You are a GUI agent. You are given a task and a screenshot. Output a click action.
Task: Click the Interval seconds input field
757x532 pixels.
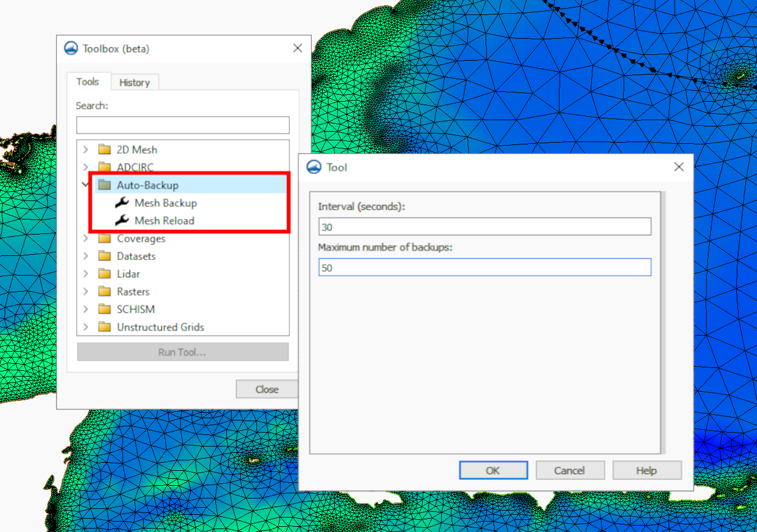(484, 226)
